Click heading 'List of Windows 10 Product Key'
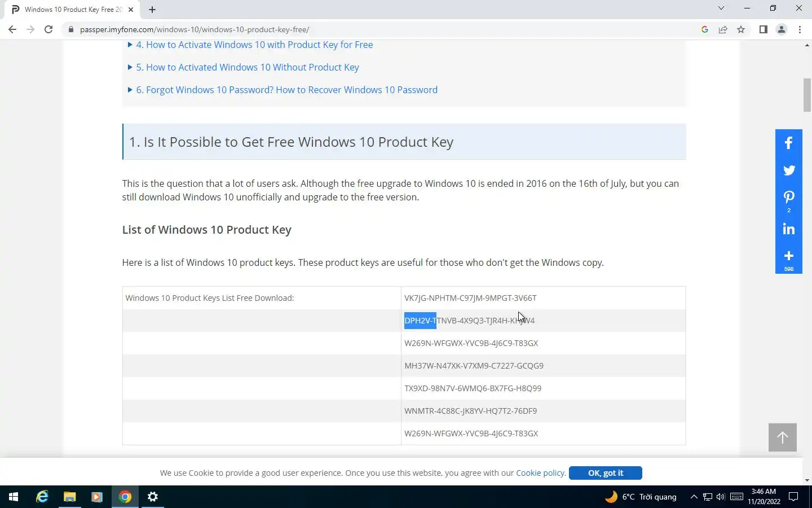Screen dimensions: 812x508 click(x=206, y=230)
